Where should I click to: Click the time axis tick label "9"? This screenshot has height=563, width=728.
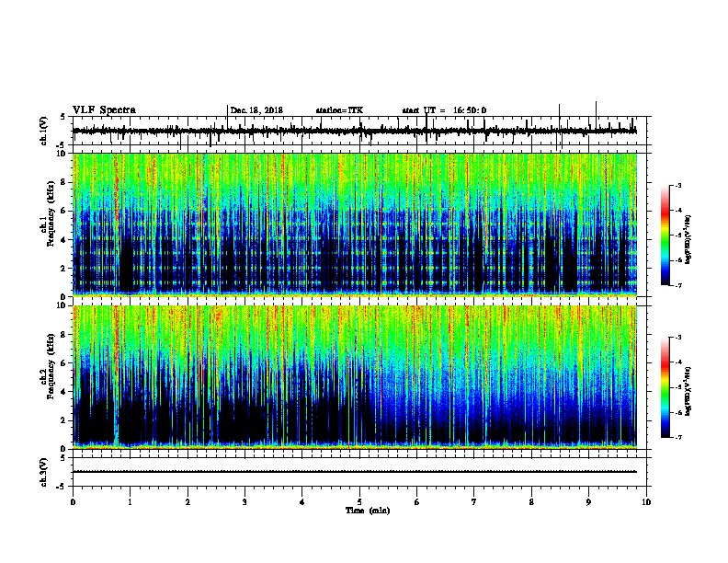[x=588, y=502]
